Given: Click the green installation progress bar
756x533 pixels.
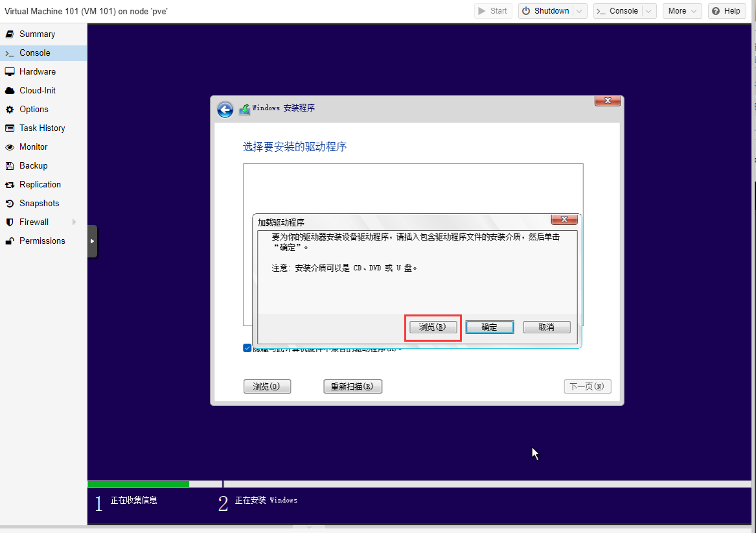Looking at the screenshot, I should click(138, 484).
